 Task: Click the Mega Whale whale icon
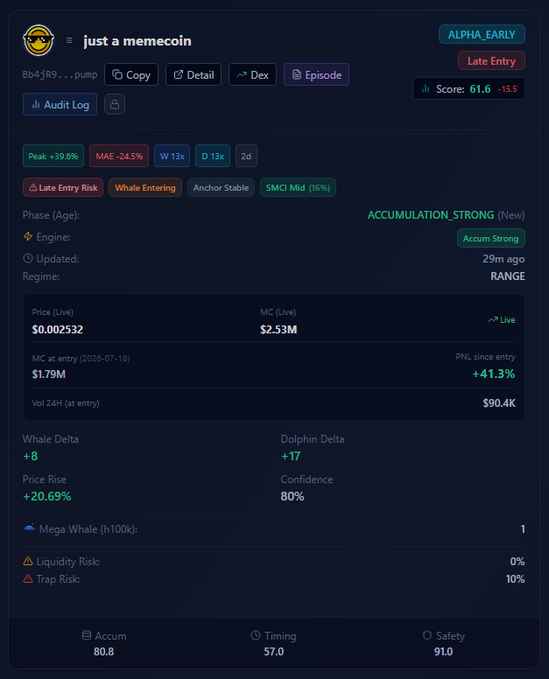coord(29,528)
